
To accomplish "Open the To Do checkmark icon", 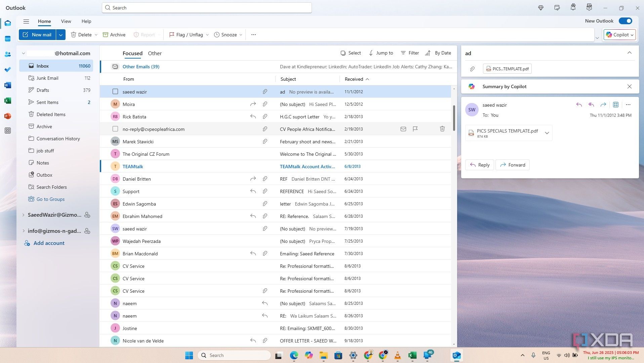I will click(8, 70).
